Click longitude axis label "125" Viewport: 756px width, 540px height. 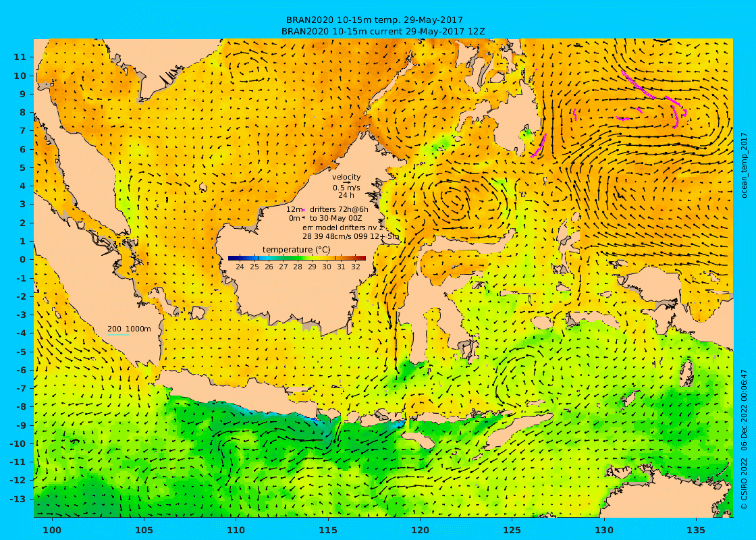(512, 531)
